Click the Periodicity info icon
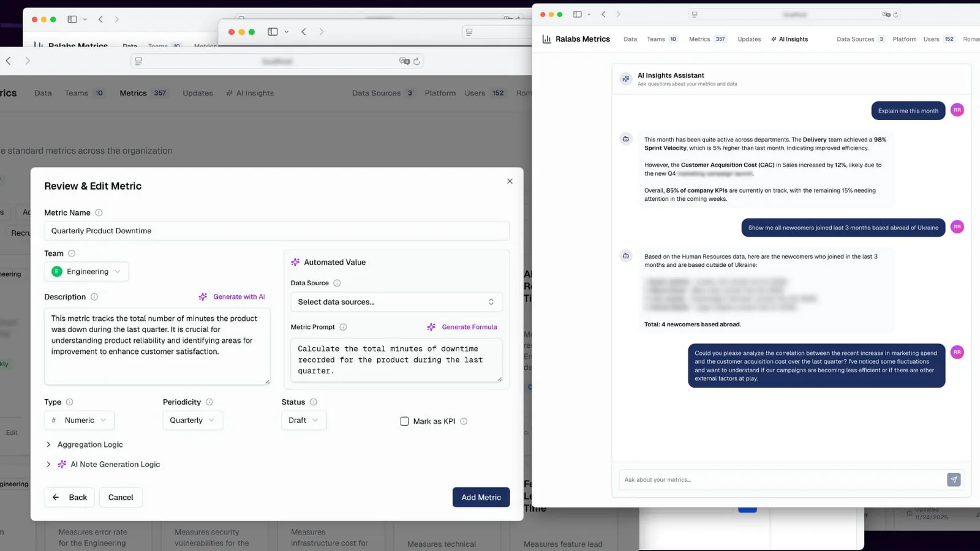The width and height of the screenshot is (980, 551). click(x=209, y=402)
